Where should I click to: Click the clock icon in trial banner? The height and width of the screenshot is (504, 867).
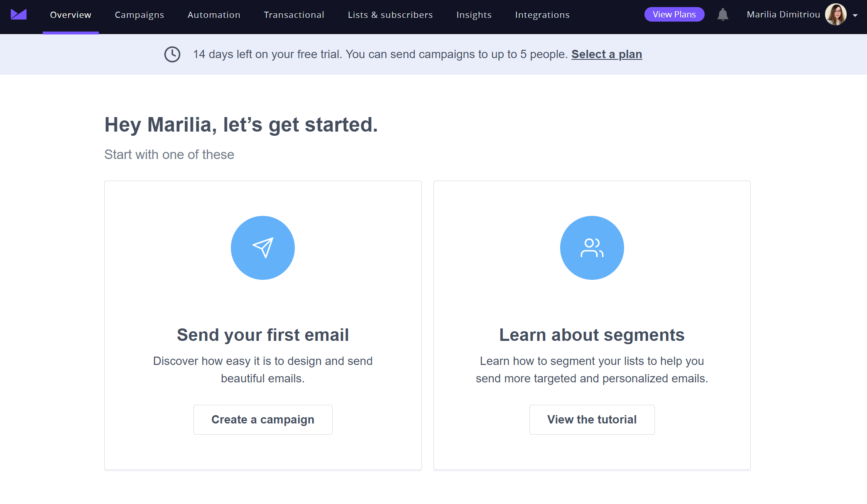tap(172, 54)
